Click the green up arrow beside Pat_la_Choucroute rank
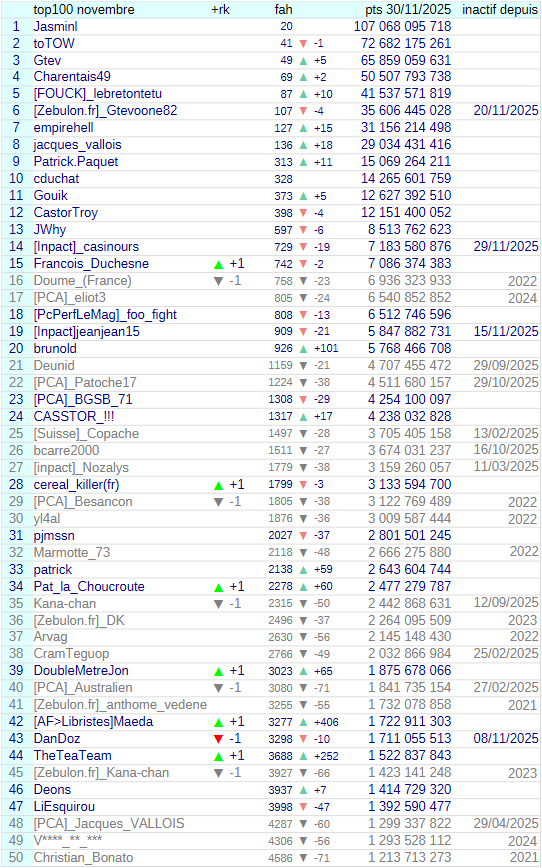The height and width of the screenshot is (868, 542). coord(219,587)
